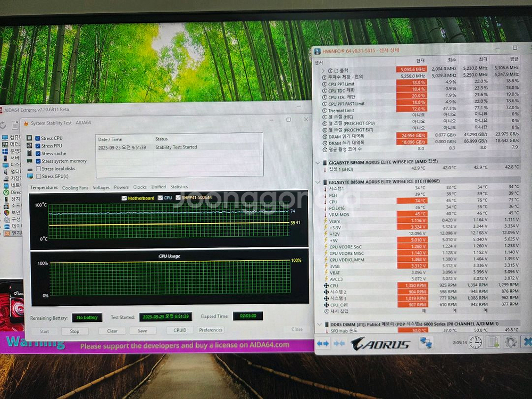Viewport: 532px width, 399px height.
Task: Click the HWiNFO network computers icon
Action: [x=426, y=342]
